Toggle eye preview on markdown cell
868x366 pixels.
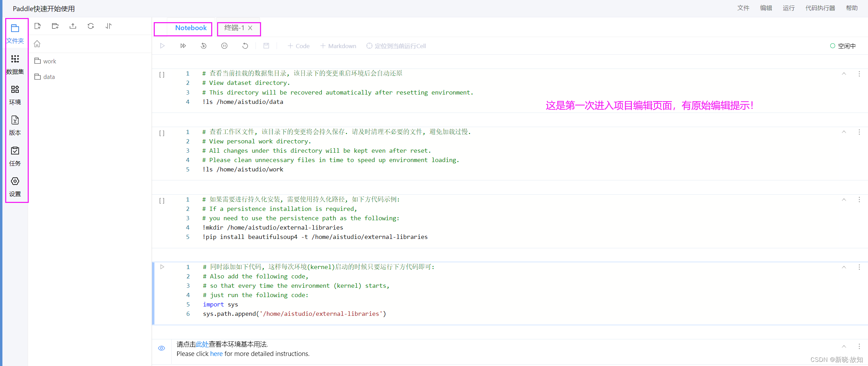coord(162,348)
